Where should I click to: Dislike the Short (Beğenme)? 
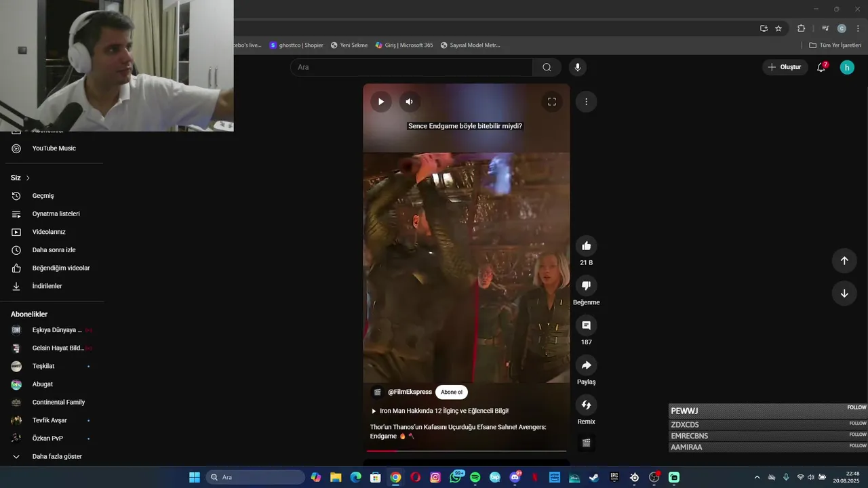tap(587, 286)
